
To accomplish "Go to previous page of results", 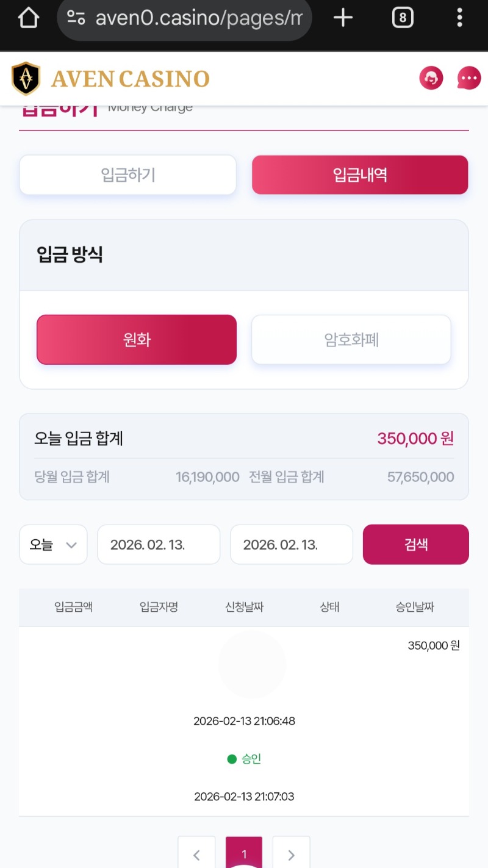I will (x=196, y=854).
